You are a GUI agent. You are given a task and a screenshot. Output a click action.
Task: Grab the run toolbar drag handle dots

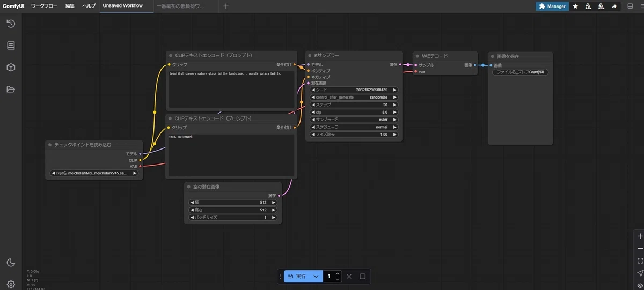pos(280,277)
